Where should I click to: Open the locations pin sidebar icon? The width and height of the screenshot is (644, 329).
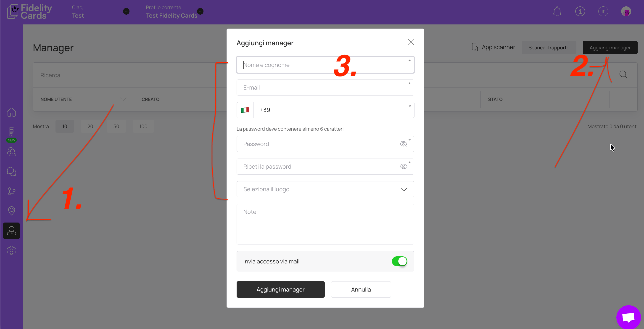pos(11,211)
